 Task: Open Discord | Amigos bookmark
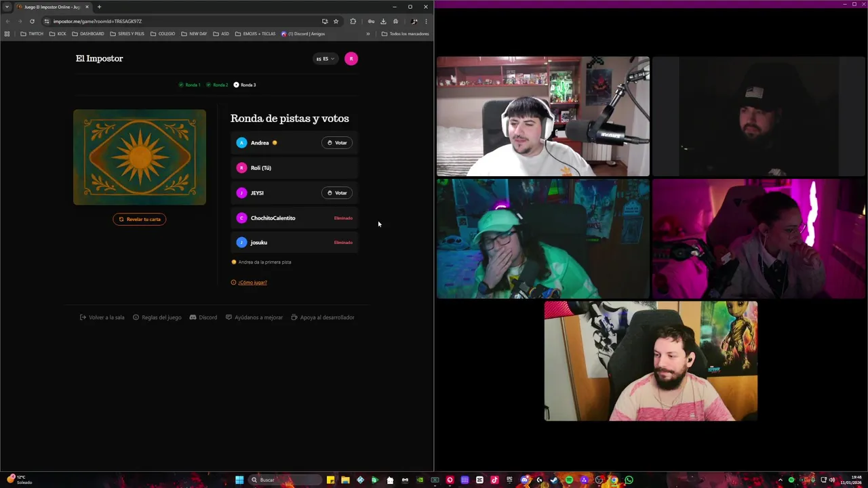pyautogui.click(x=303, y=34)
